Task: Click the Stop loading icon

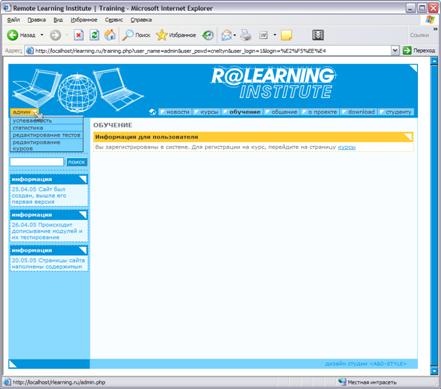Action: 79,35
